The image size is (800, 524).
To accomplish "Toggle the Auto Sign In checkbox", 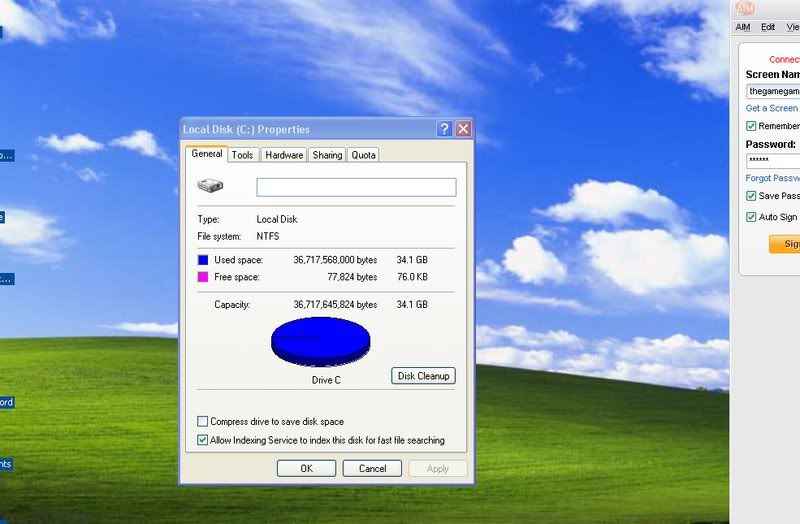I will (751, 217).
